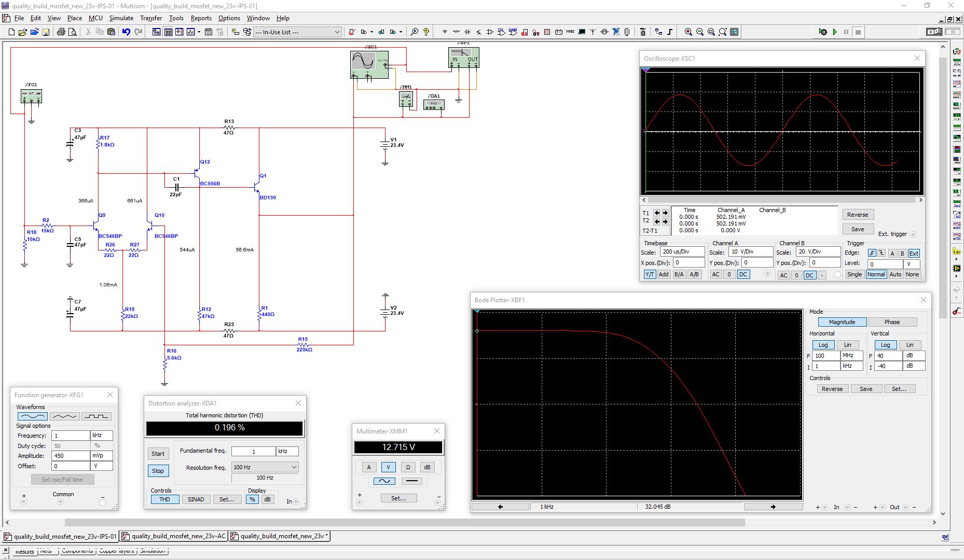
Task: Select Auto trigger mode on oscilloscope
Action: point(896,274)
